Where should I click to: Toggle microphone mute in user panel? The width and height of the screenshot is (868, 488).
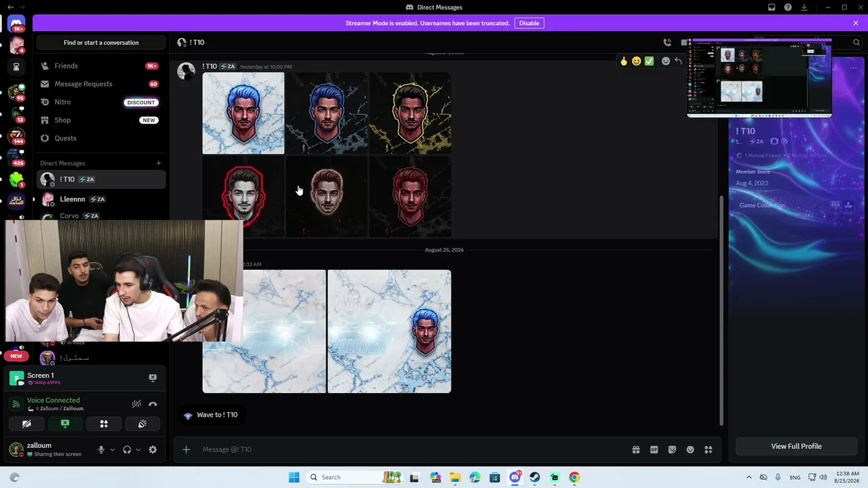coord(101,449)
